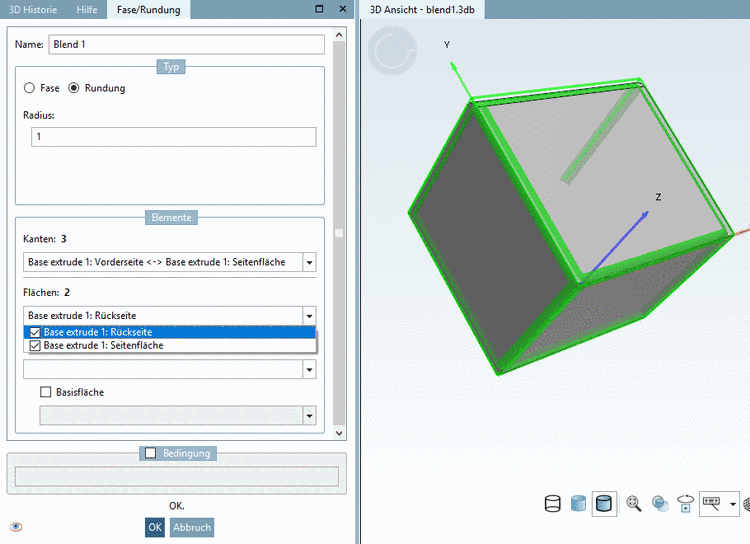Click the mesh grid icon at toolbar edge
The width and height of the screenshot is (750, 544).
pyautogui.click(x=747, y=504)
